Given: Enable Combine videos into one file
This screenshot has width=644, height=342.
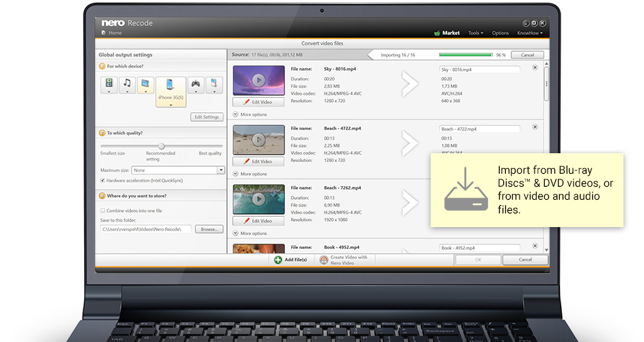Looking at the screenshot, I should click(x=103, y=211).
